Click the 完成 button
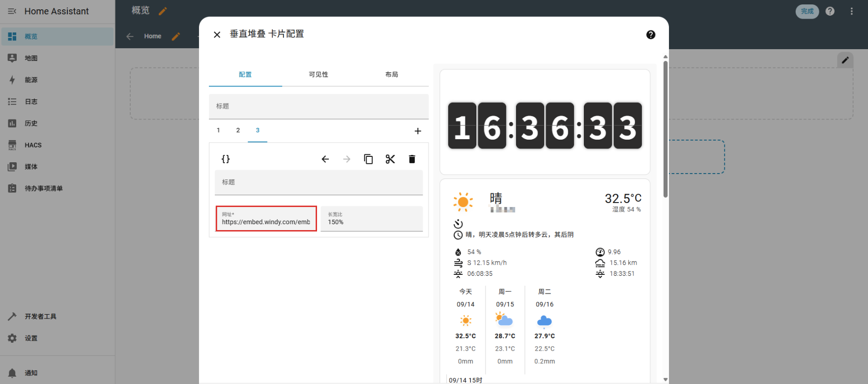868x384 pixels. (807, 11)
